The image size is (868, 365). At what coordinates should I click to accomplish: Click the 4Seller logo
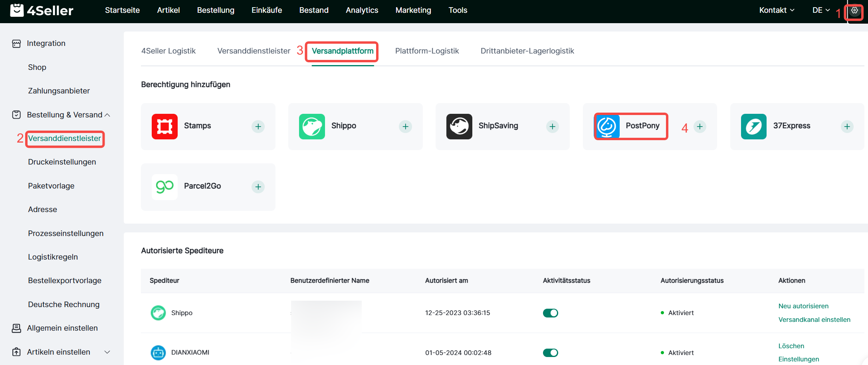click(x=42, y=10)
